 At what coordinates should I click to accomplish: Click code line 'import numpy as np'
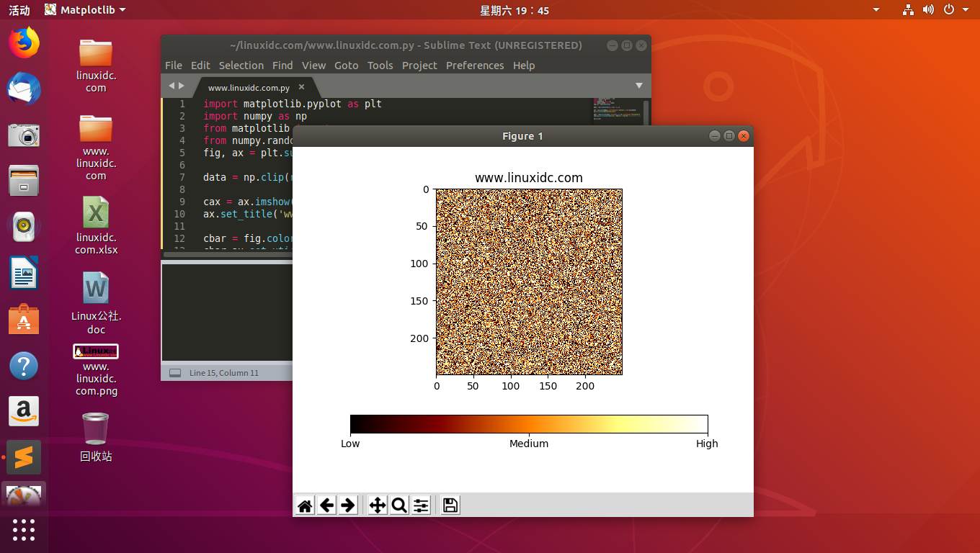pyautogui.click(x=255, y=116)
